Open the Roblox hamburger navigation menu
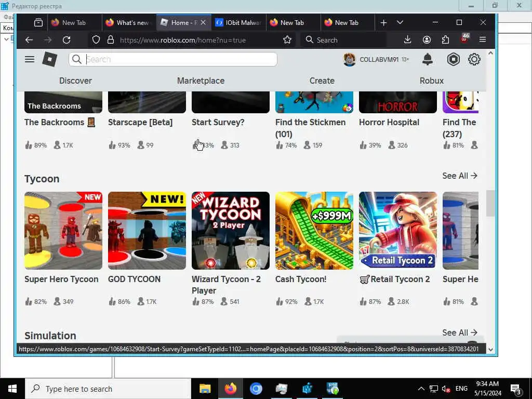The image size is (532, 399). (x=30, y=59)
